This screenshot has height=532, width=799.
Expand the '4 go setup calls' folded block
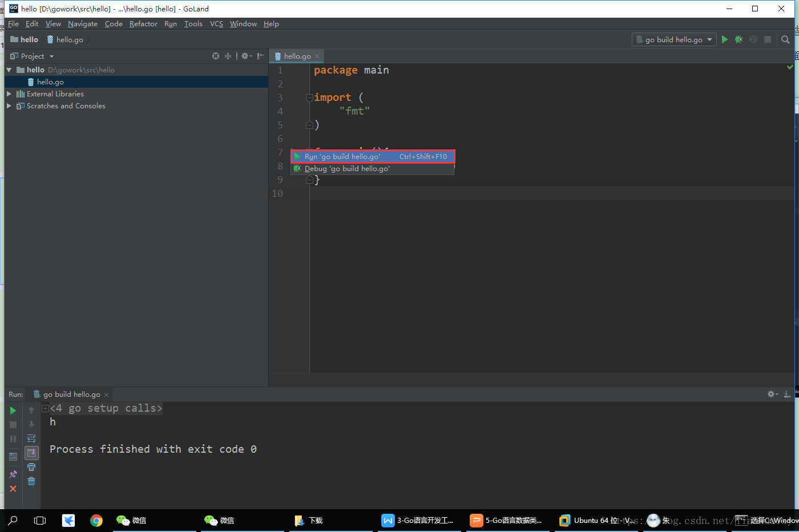pos(45,408)
